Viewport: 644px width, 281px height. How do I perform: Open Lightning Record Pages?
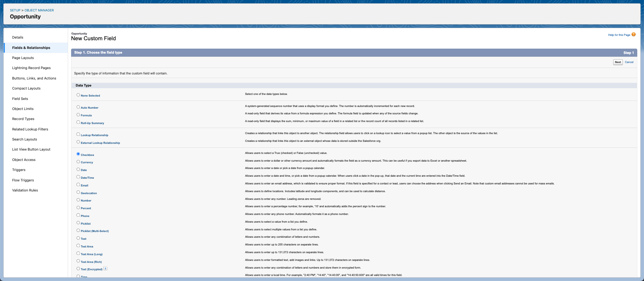(x=32, y=68)
